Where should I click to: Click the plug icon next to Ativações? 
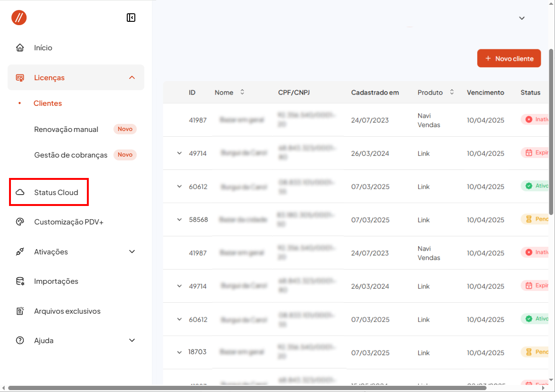pyautogui.click(x=20, y=252)
